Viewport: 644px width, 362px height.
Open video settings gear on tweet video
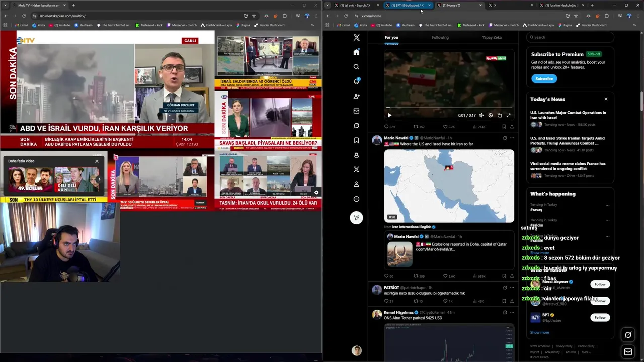coord(491,115)
